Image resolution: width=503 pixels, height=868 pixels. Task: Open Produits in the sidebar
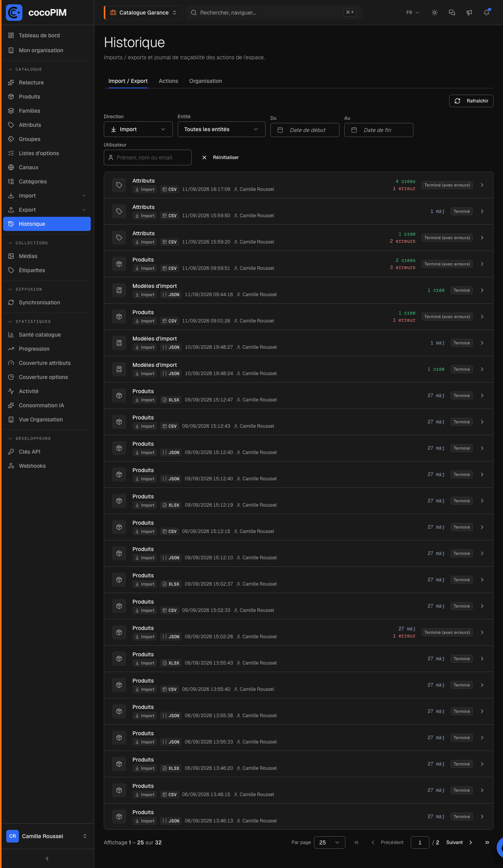tap(47, 97)
